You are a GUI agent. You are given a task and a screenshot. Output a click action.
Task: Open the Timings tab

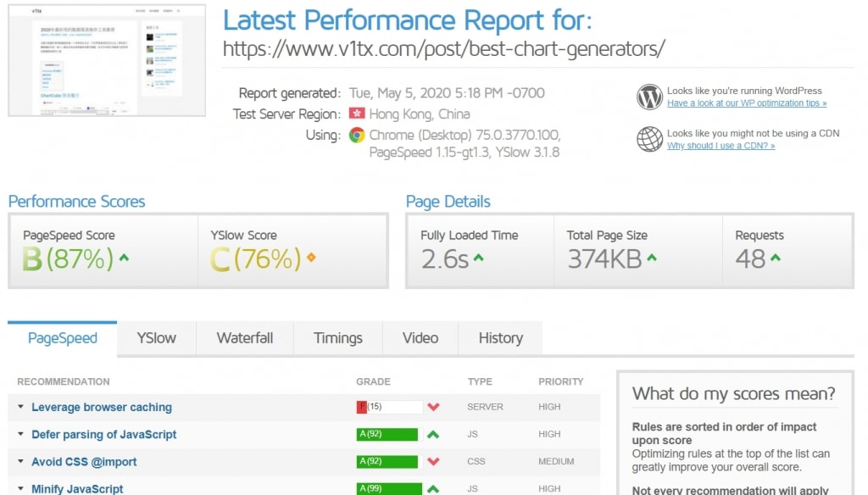337,338
